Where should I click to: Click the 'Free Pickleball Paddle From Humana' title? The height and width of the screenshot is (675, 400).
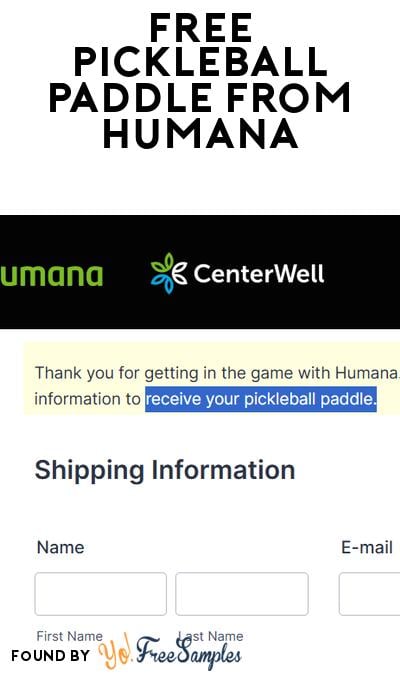[200, 80]
